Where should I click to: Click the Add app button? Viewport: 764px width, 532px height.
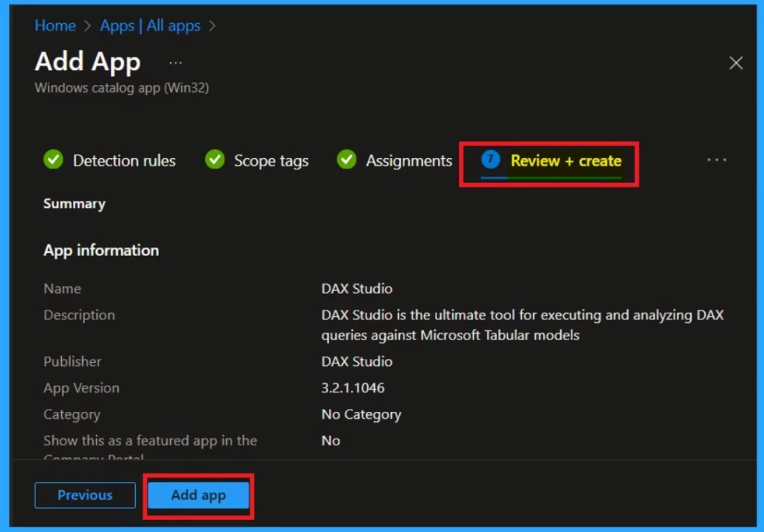(x=198, y=495)
